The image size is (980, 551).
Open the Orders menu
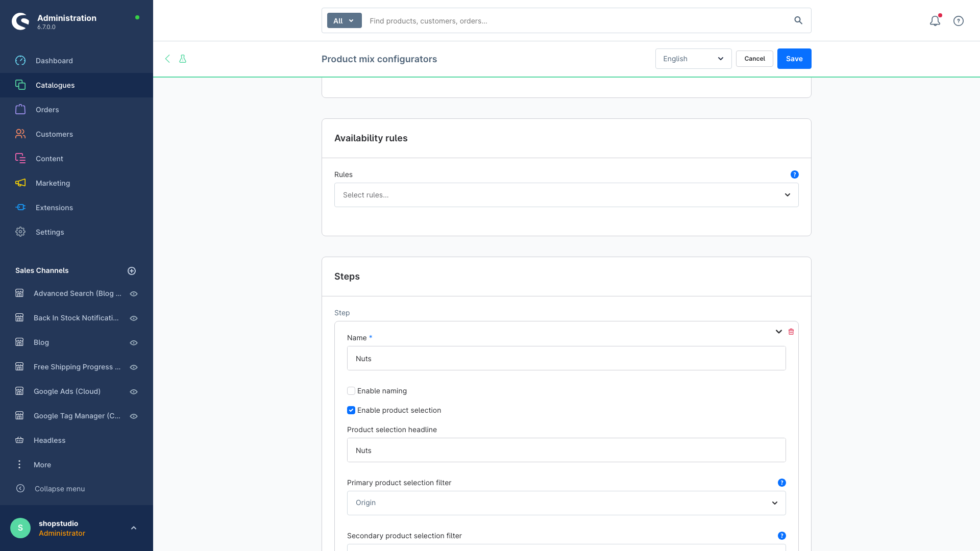tap(77, 110)
